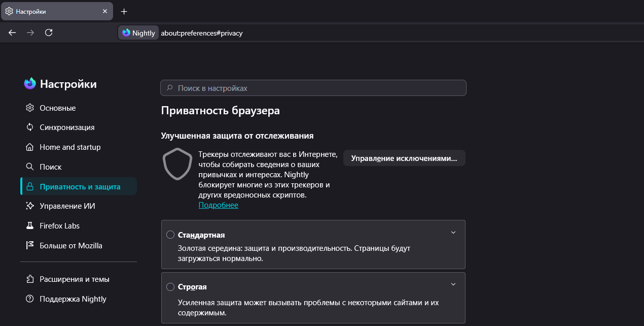Reload the page with the refresh icon
This screenshot has height=326, width=644.
(49, 32)
